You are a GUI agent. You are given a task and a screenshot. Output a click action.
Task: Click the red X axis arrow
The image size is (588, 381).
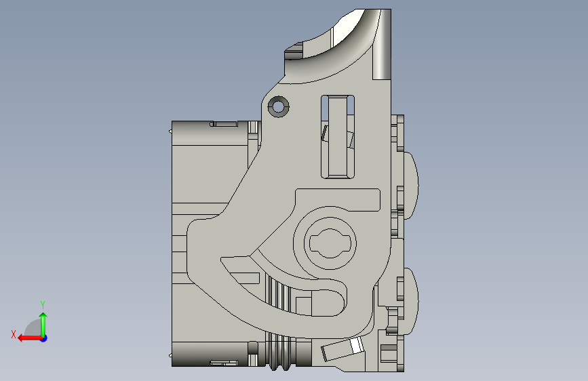coord(29,338)
